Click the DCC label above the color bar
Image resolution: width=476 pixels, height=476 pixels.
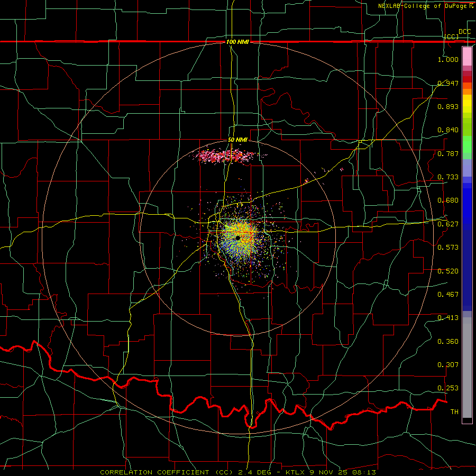(464, 32)
